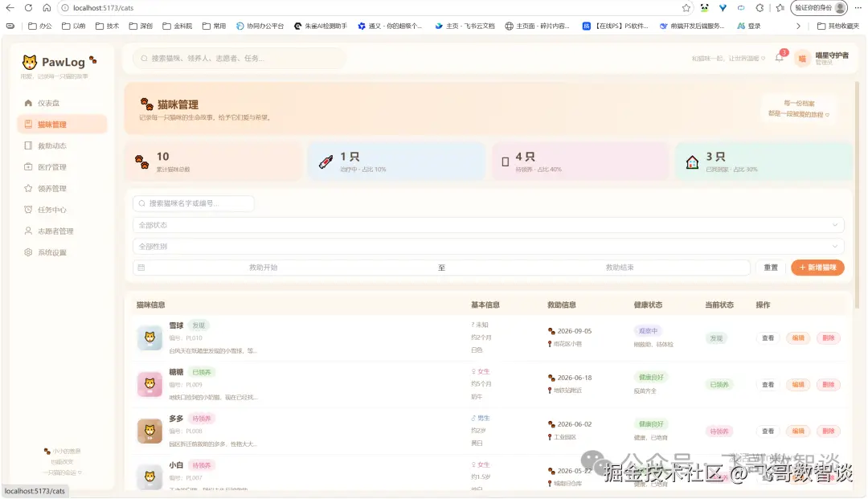
Task: Open the 其他收藏夹 bookmarks folder
Action: coord(838,26)
